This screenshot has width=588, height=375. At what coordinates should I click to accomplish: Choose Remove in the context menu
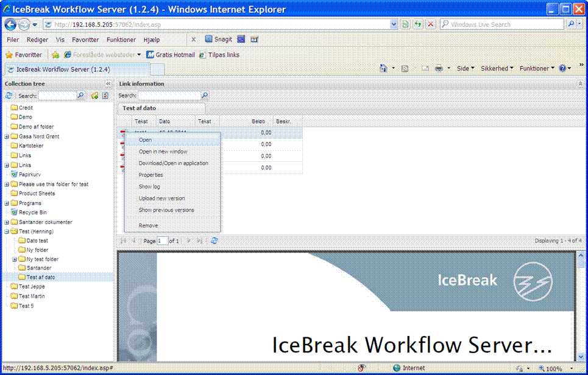172,225
